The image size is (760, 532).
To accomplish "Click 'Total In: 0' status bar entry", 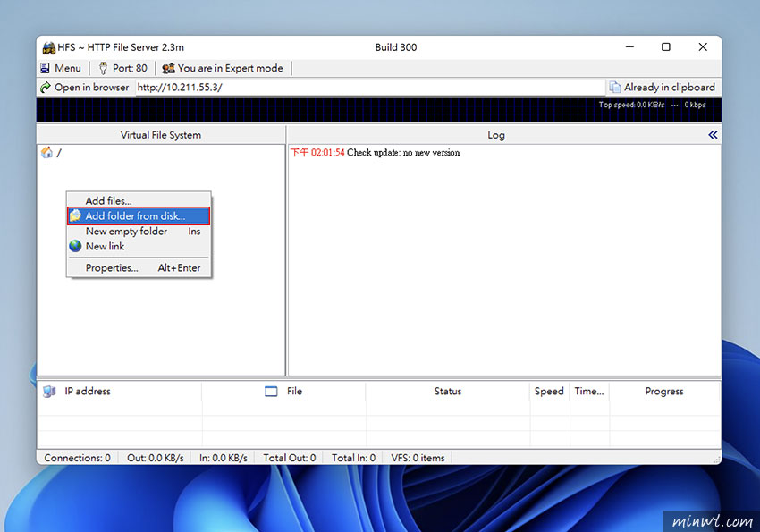I will click(x=353, y=458).
